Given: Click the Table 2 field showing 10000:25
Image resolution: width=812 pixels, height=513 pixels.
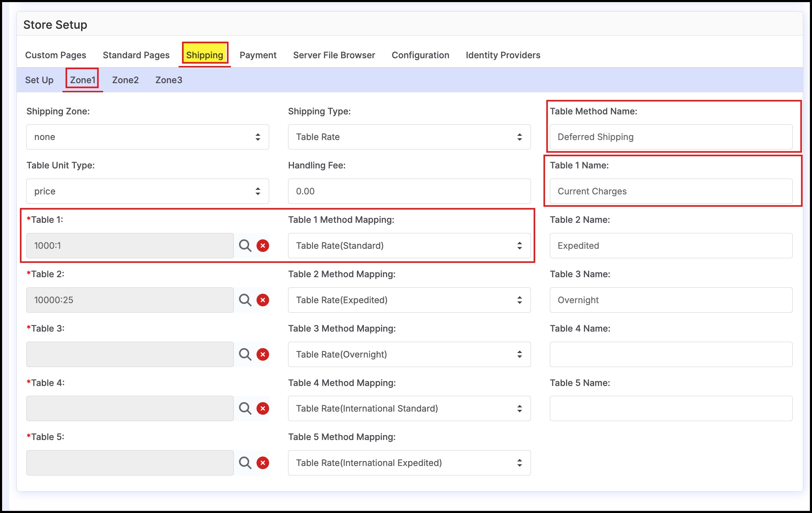Looking at the screenshot, I should (130, 300).
